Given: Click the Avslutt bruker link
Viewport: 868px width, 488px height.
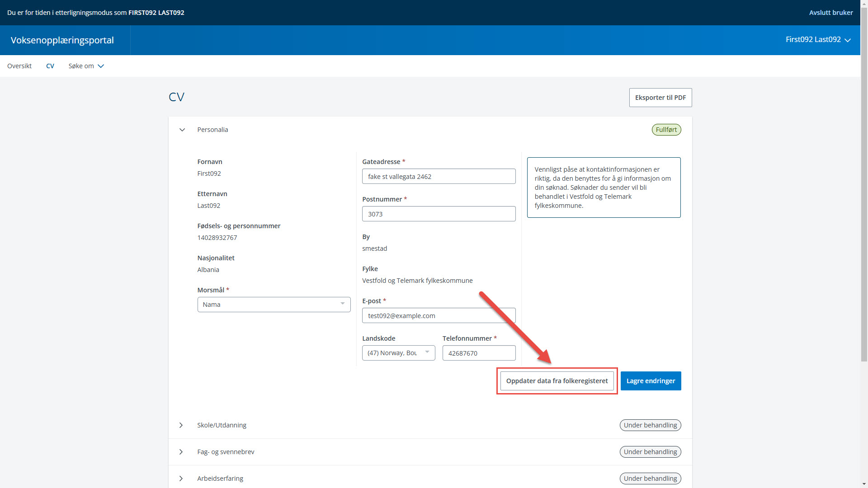Looking at the screenshot, I should point(830,13).
